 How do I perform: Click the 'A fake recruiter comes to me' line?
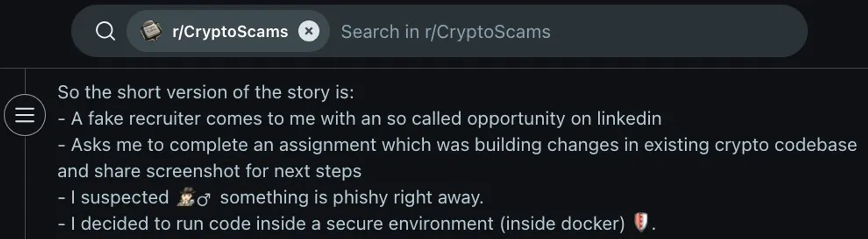360,119
